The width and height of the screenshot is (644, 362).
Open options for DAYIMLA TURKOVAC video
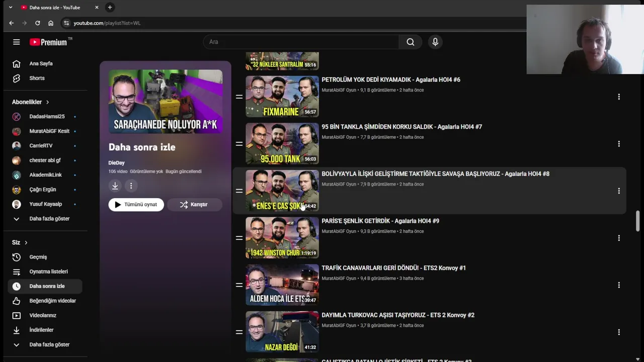619,332
